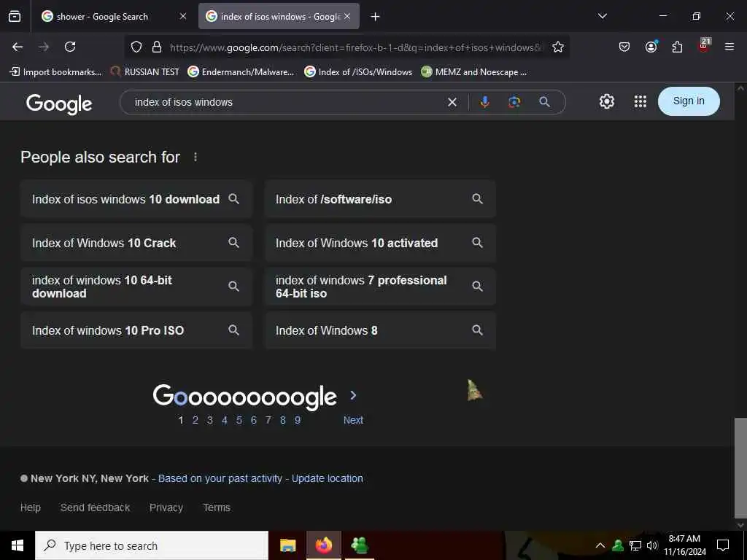Viewport: 747px width, 560px height.
Task: Go to results page 5
Action: (239, 420)
